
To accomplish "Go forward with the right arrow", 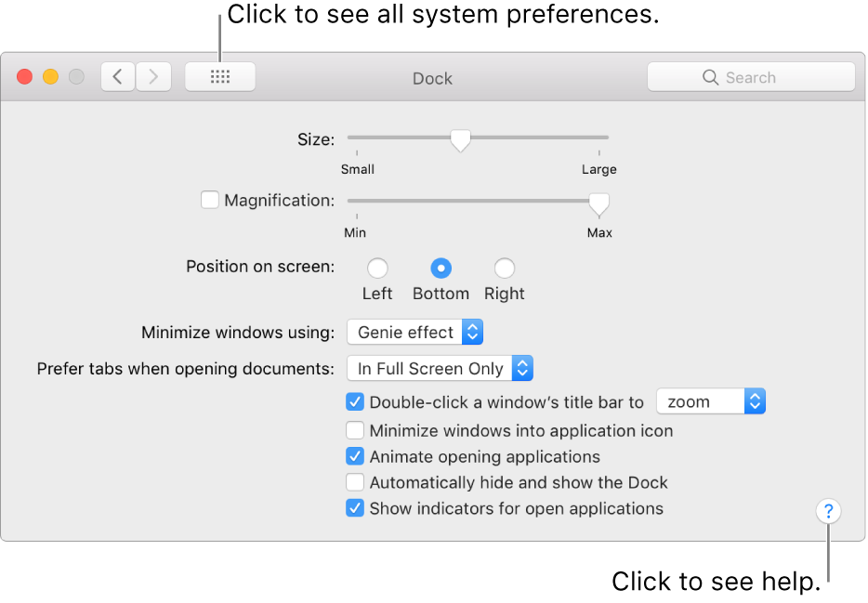I will [x=153, y=77].
